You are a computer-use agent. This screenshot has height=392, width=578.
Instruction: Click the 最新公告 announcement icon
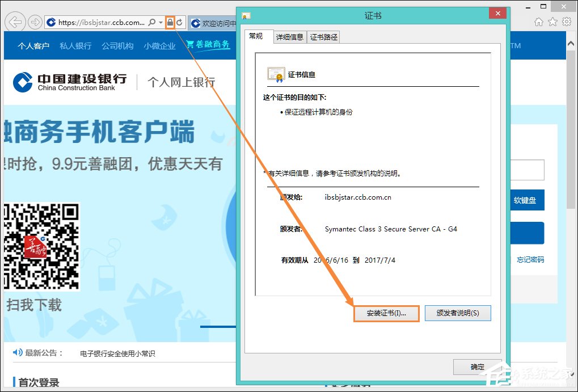(17, 352)
